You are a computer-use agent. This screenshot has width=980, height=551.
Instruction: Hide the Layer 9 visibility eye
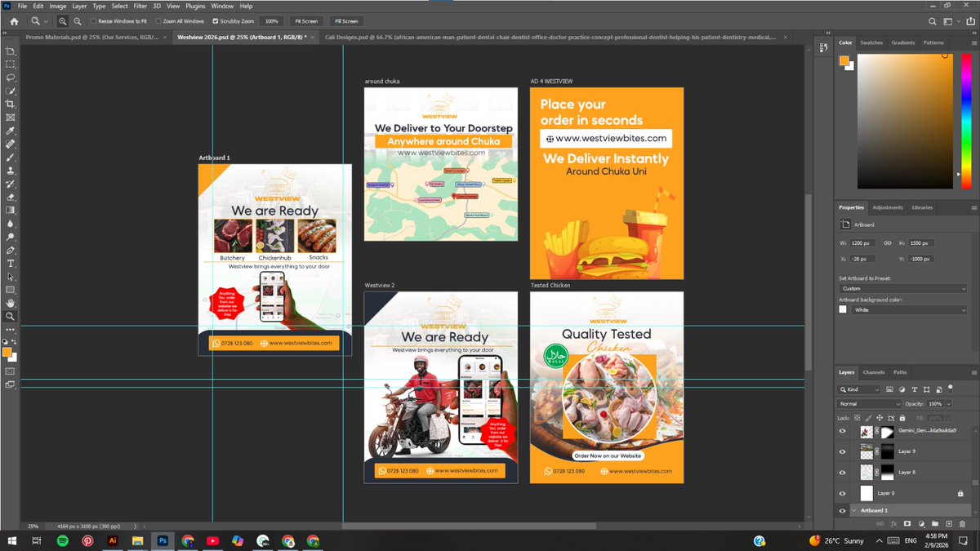point(843,451)
